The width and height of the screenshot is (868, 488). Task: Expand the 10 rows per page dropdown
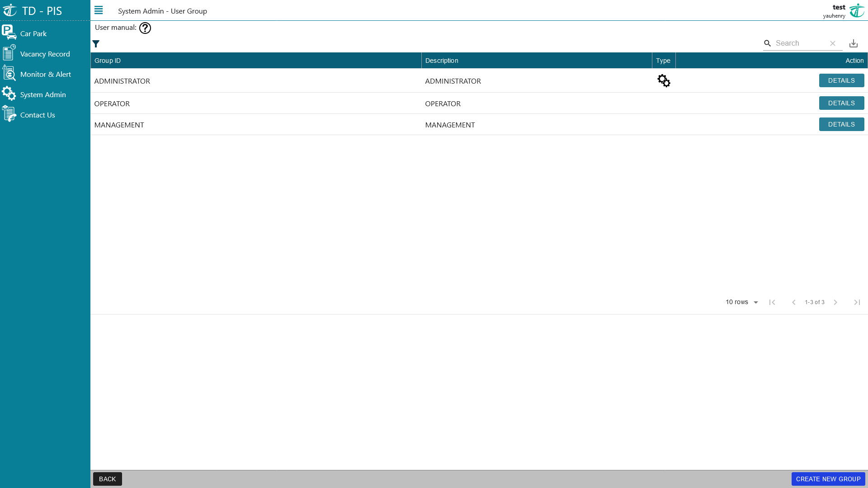[x=741, y=302]
